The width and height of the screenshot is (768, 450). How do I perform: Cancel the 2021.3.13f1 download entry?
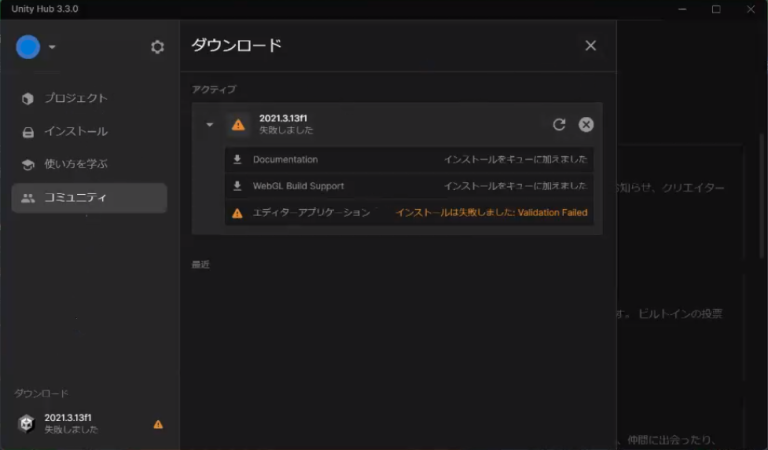(x=586, y=124)
